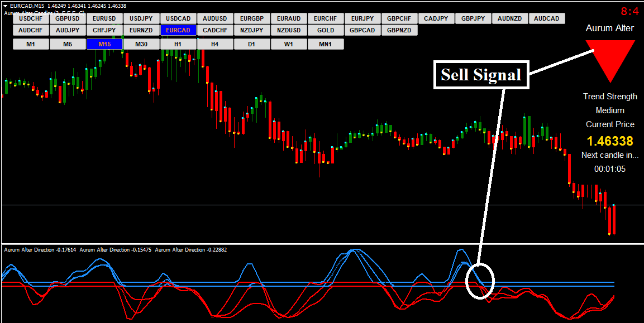This screenshot has width=644, height=323.
Task: Select the active M15 timeframe button
Action: tap(104, 44)
